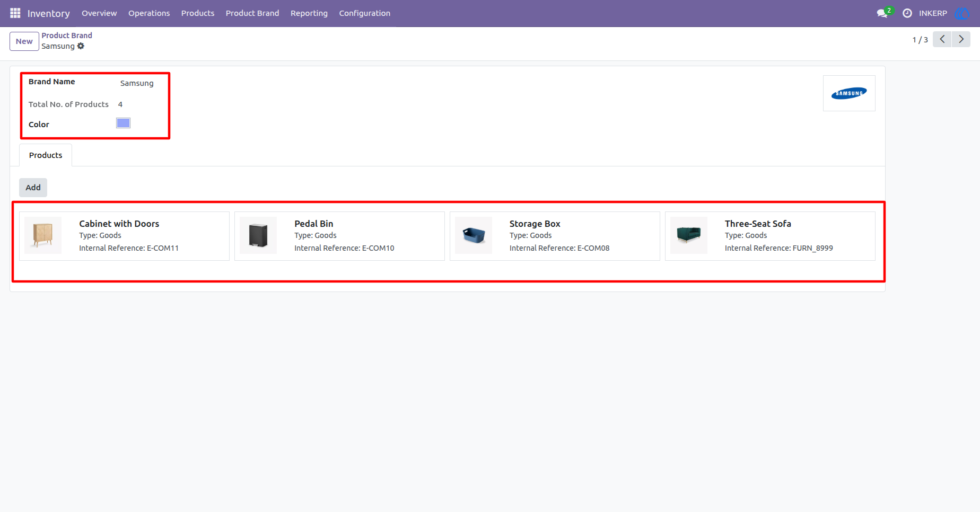
Task: Click the 1 / 3 pager counter
Action: (x=920, y=40)
